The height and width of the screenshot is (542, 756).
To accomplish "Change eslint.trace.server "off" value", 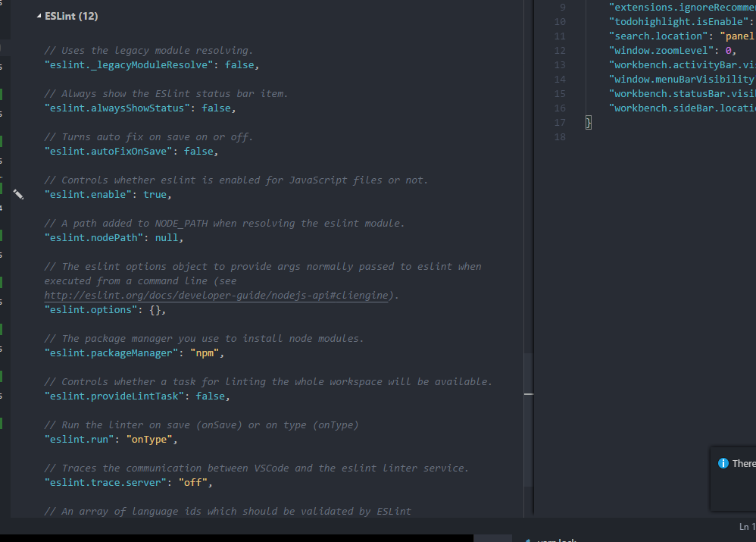I will click(193, 482).
